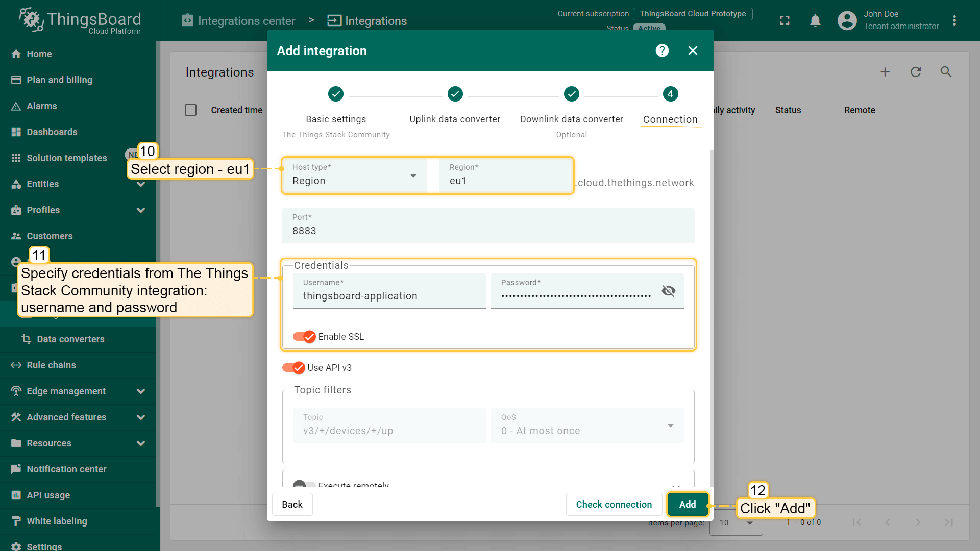980x551 pixels.
Task: Click the Alarms triangle icon
Action: pyautogui.click(x=16, y=106)
